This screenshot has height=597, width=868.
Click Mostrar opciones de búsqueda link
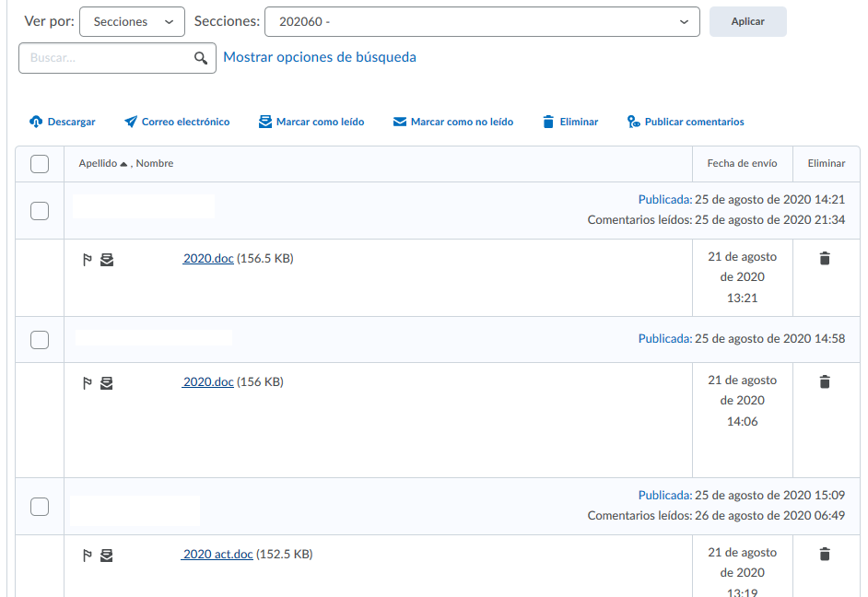(x=320, y=57)
